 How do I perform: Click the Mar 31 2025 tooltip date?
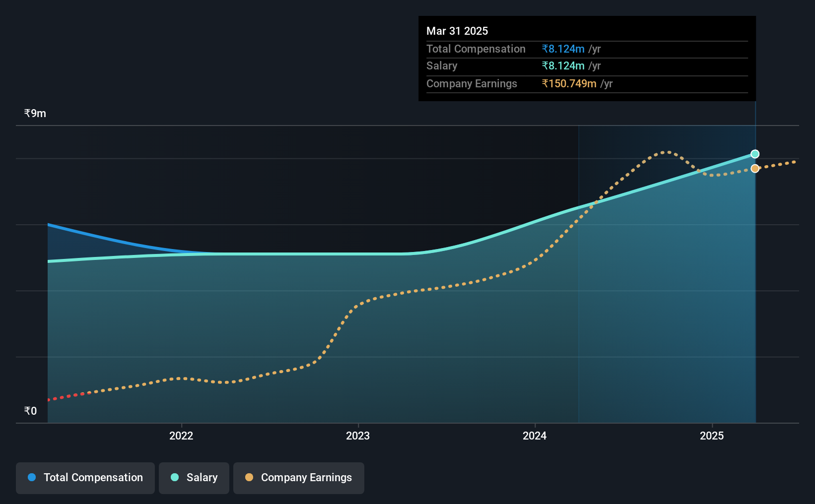pos(457,31)
